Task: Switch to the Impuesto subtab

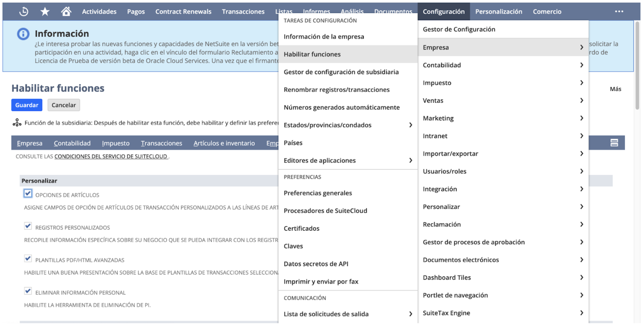Action: 116,143
